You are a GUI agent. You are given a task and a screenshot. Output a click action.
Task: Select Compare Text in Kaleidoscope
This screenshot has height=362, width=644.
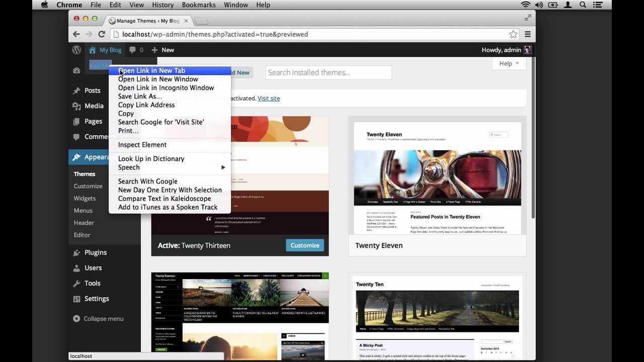point(170,199)
